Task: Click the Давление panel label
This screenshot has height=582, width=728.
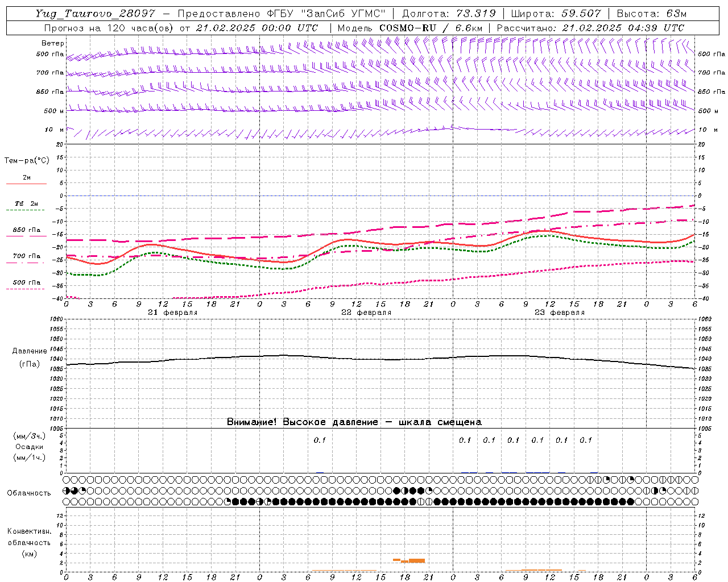Action: [30, 351]
